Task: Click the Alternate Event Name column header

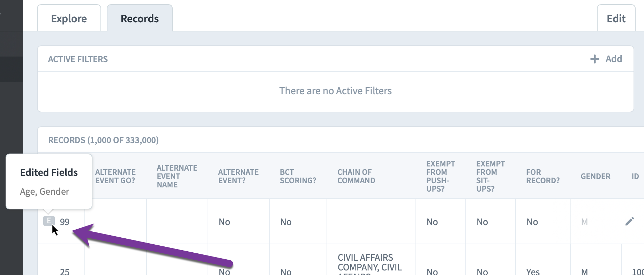Action: (x=177, y=176)
